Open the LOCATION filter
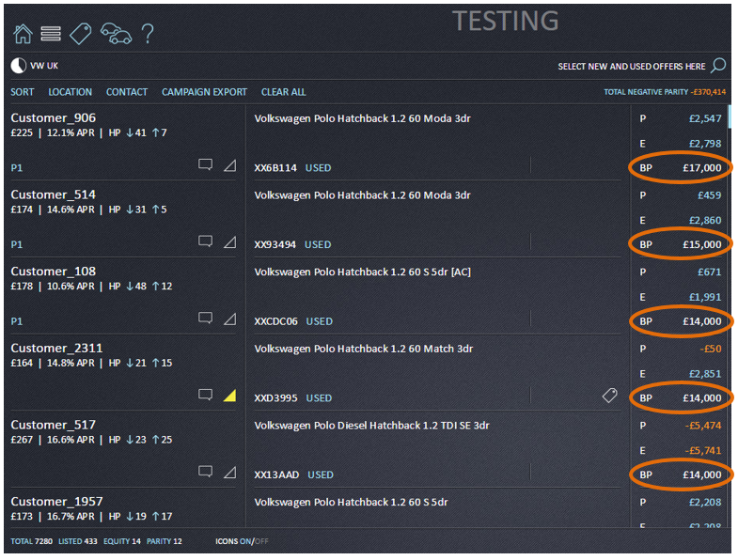Viewport: 738px width, 560px height. click(x=71, y=92)
